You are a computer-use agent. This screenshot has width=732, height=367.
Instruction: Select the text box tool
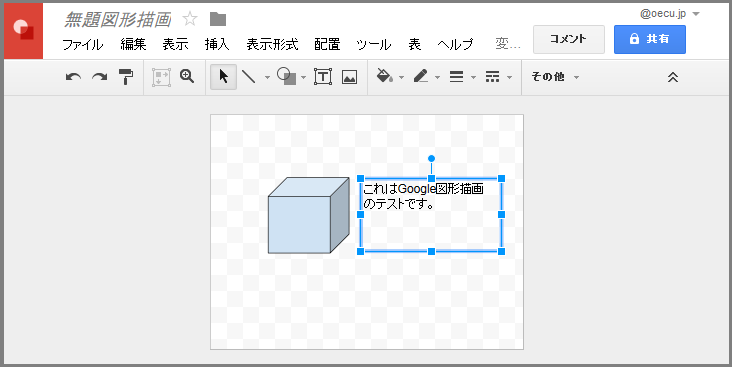[x=323, y=77]
